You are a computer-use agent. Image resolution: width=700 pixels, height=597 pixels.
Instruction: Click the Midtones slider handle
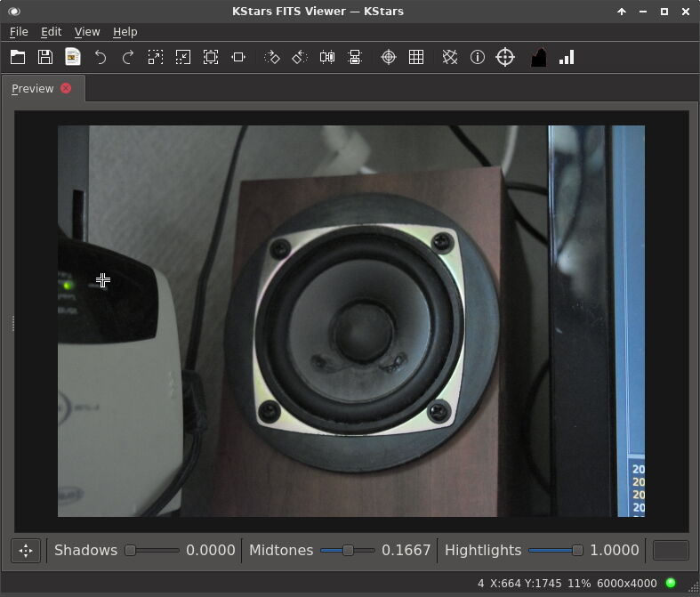point(348,551)
